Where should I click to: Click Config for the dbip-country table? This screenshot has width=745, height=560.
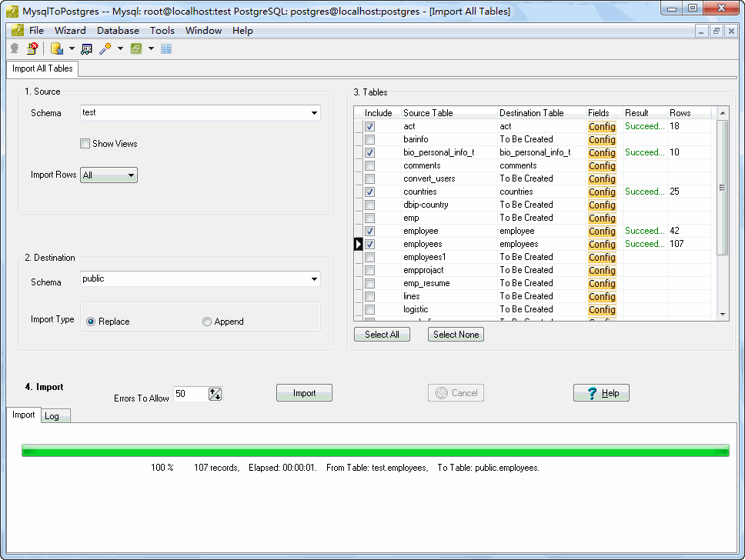[602, 205]
